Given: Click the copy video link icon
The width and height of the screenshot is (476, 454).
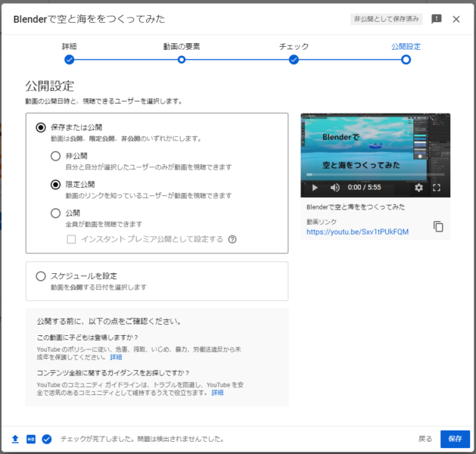Looking at the screenshot, I should coord(438,226).
